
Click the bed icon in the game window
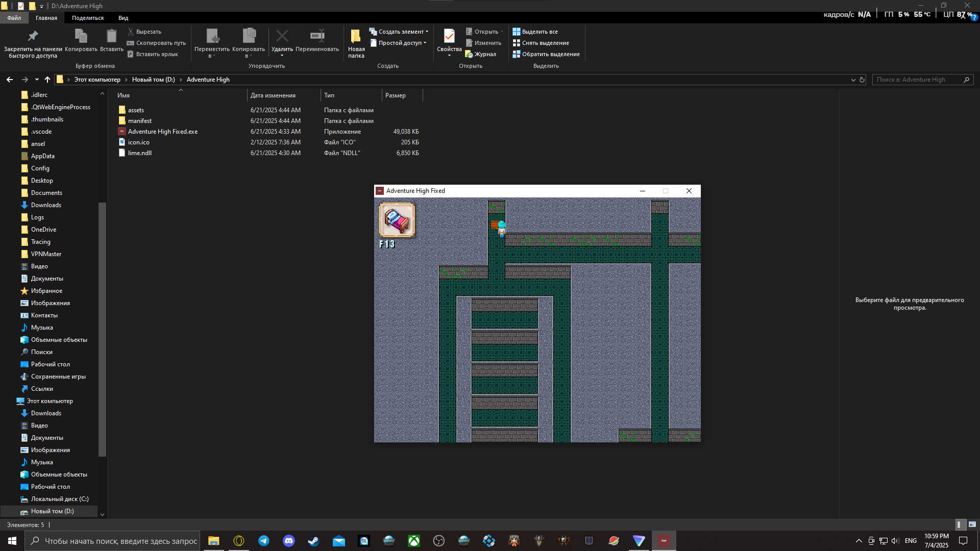[x=397, y=220]
